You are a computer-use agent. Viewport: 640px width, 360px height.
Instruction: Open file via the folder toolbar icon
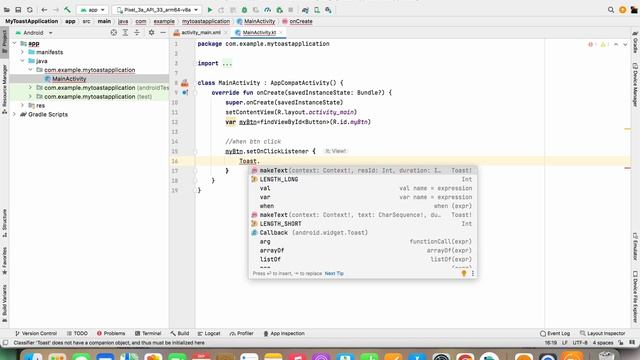[7, 10]
